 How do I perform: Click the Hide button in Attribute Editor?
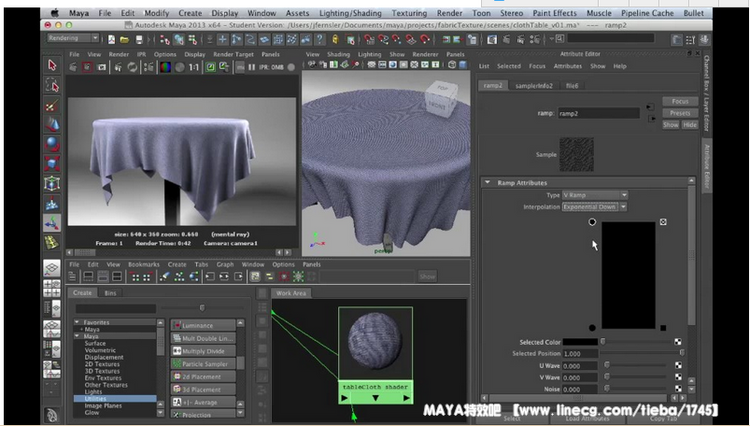coord(689,124)
